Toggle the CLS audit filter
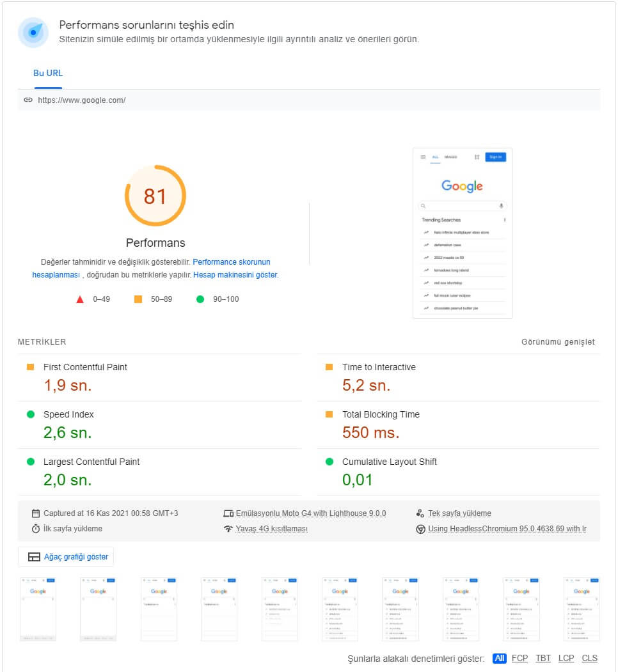The width and height of the screenshot is (618, 672). coord(590,658)
